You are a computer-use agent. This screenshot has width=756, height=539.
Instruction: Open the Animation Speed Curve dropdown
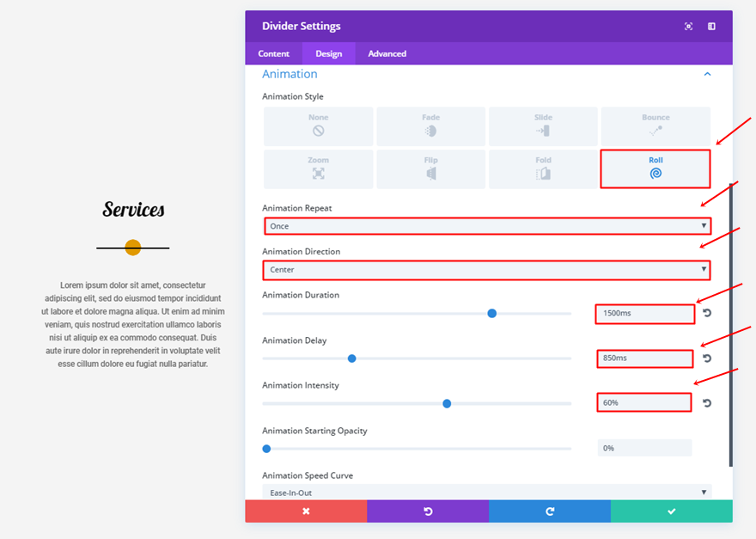[x=487, y=493]
